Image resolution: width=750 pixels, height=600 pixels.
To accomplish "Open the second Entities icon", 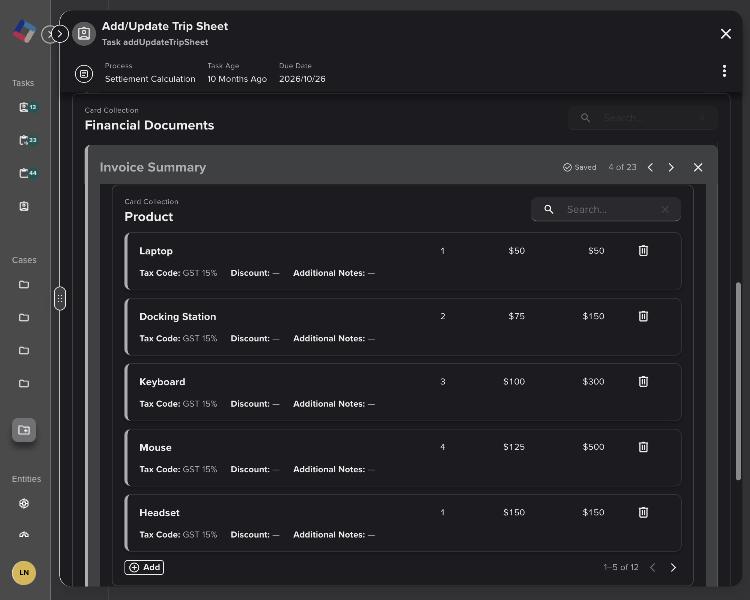I will (24, 534).
